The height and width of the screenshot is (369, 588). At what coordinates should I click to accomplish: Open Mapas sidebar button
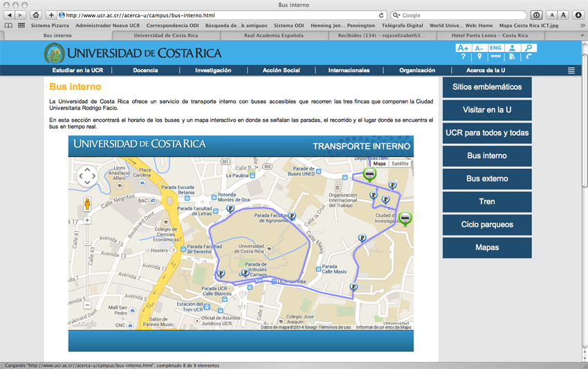(x=487, y=247)
